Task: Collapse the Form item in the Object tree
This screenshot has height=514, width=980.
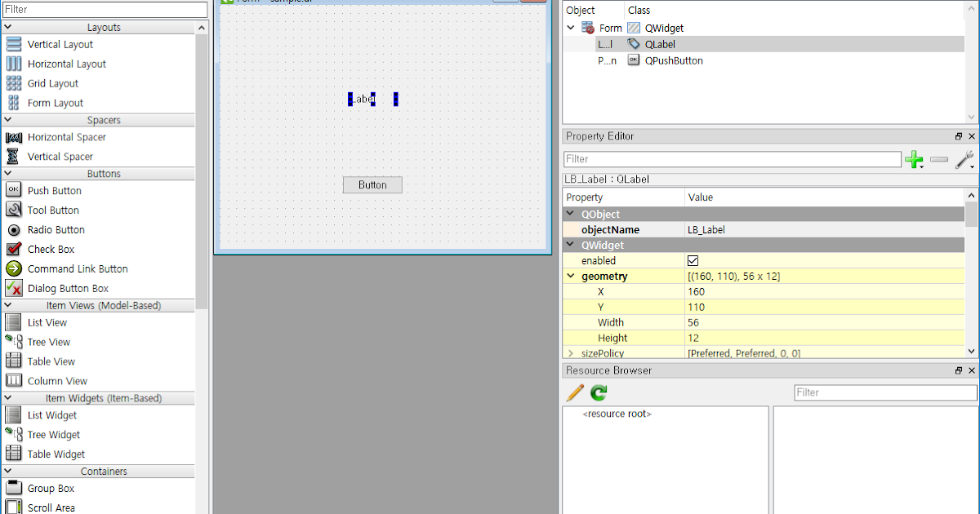Action: 570,27
